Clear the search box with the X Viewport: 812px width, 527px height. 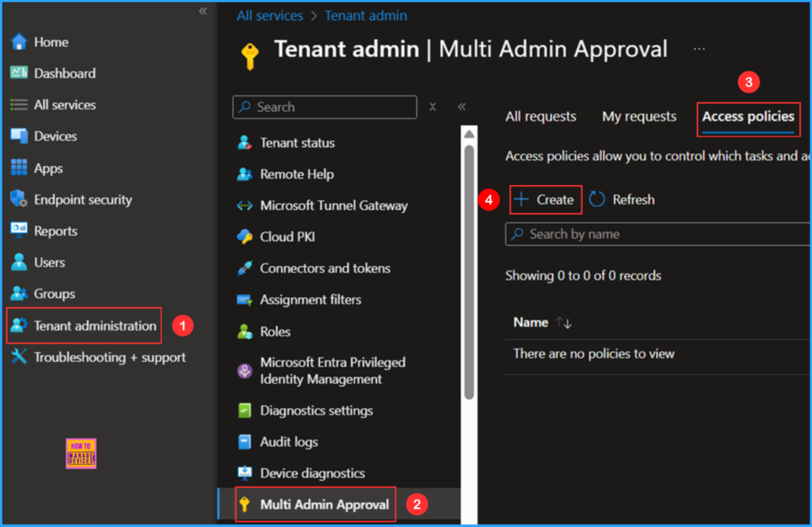pos(432,106)
